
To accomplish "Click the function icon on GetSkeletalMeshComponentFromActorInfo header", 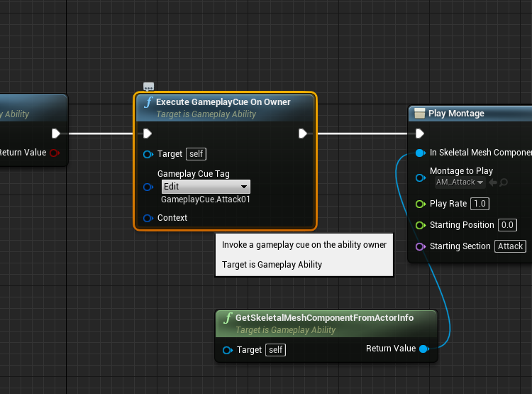I will (x=228, y=318).
